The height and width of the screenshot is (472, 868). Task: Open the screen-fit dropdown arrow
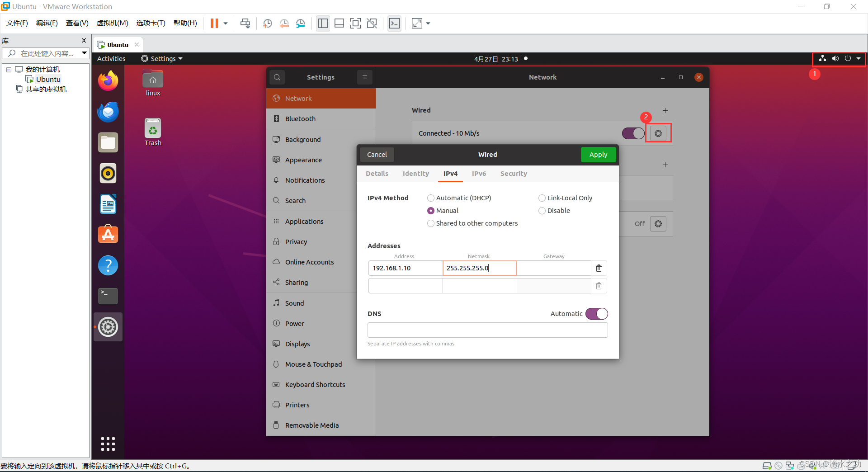point(428,23)
